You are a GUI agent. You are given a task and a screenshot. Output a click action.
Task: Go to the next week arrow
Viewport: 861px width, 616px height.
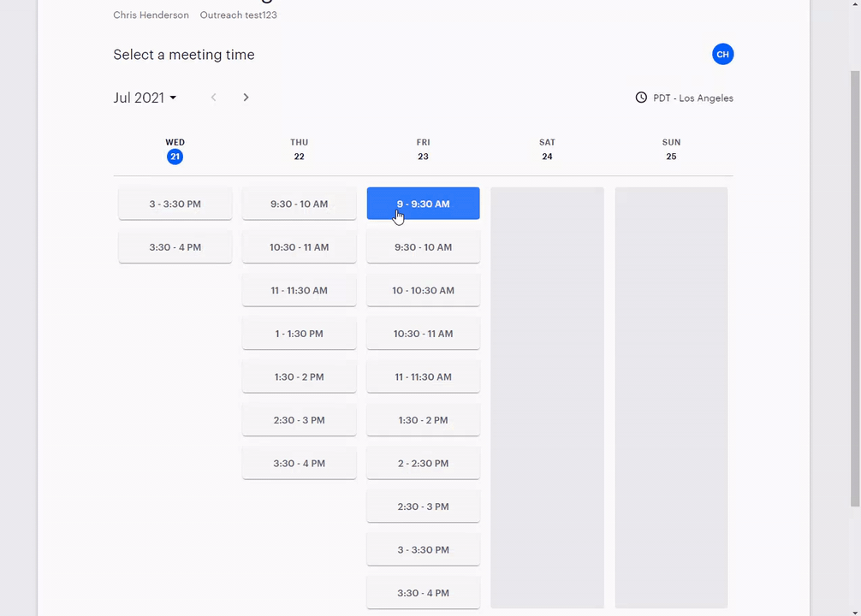(246, 98)
